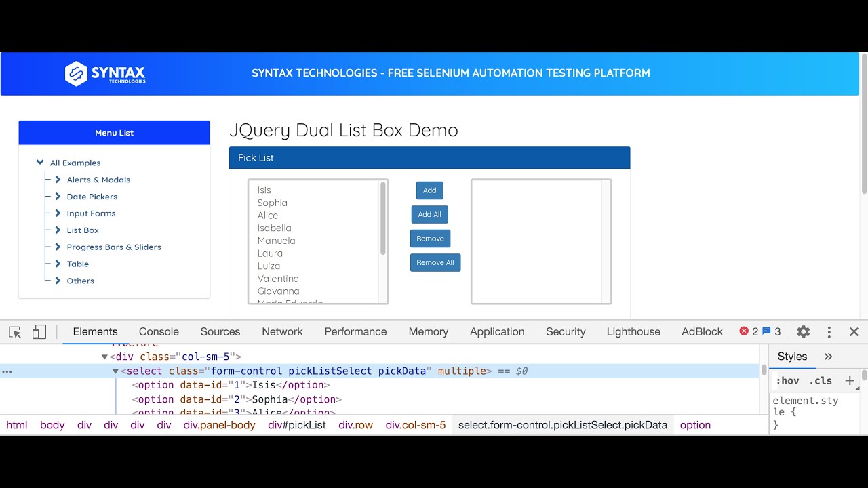Click the pick list scrollbar thumb
Screen dimensions: 868x488
pos(383,218)
